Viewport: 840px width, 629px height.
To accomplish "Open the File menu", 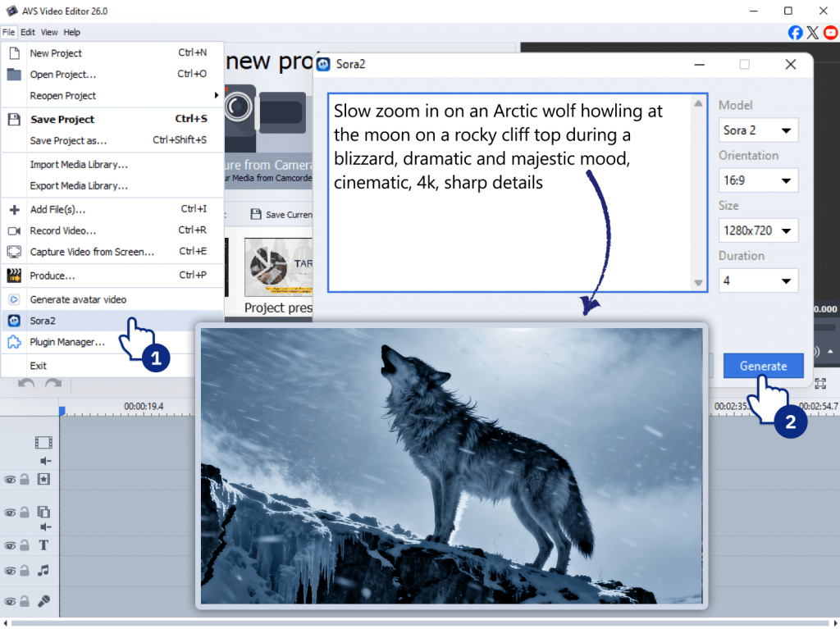I will click(x=8, y=32).
